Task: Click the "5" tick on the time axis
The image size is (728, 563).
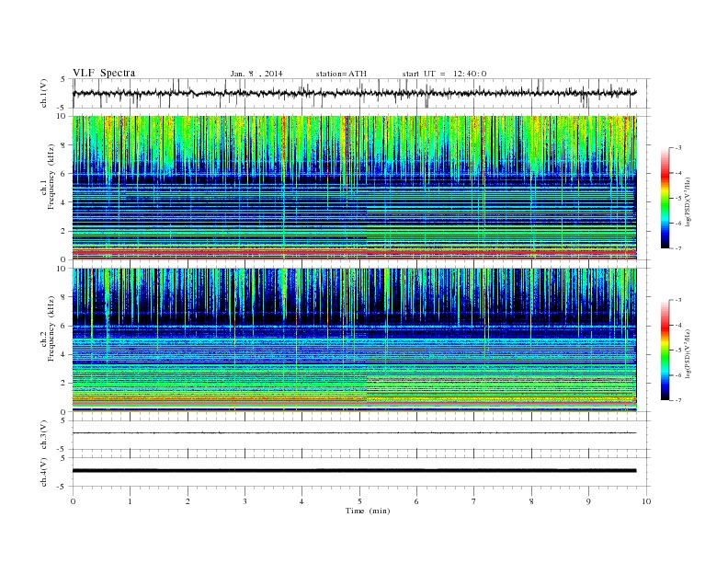Action: (x=359, y=501)
